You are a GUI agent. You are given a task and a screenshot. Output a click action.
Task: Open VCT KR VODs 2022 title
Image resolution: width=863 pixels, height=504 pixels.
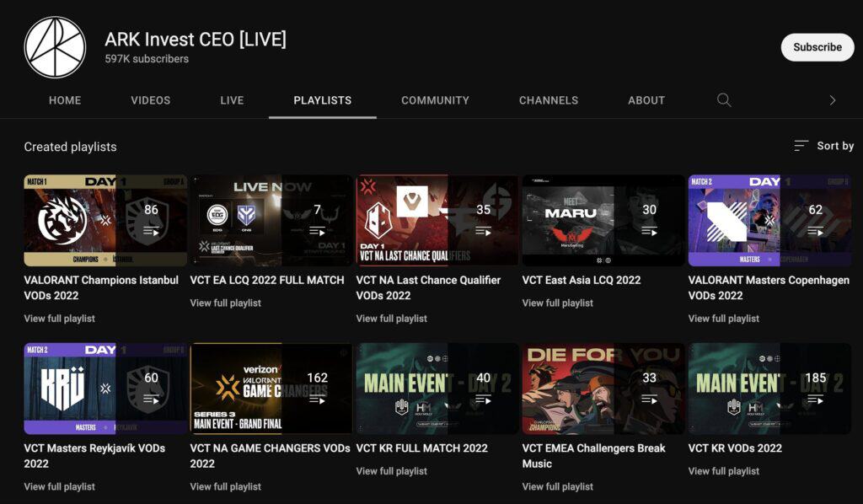tap(735, 448)
